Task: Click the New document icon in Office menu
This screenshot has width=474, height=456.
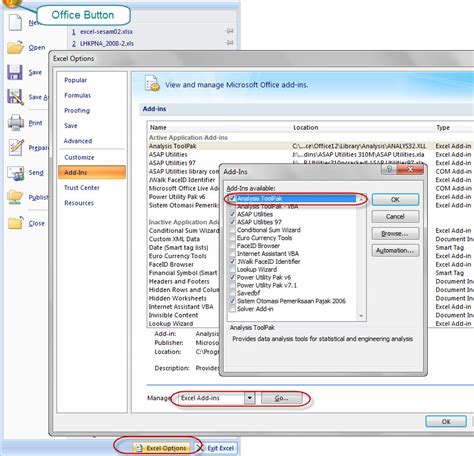Action: coord(15,23)
